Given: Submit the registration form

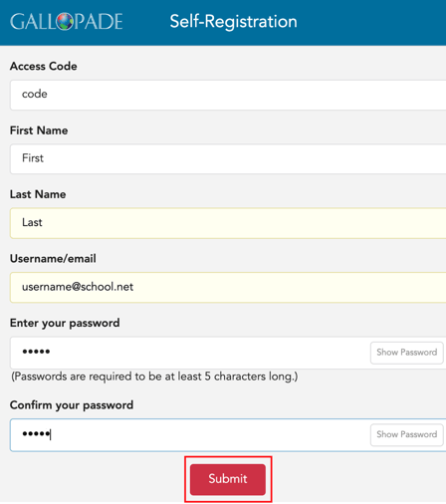Looking at the screenshot, I should click(x=228, y=479).
